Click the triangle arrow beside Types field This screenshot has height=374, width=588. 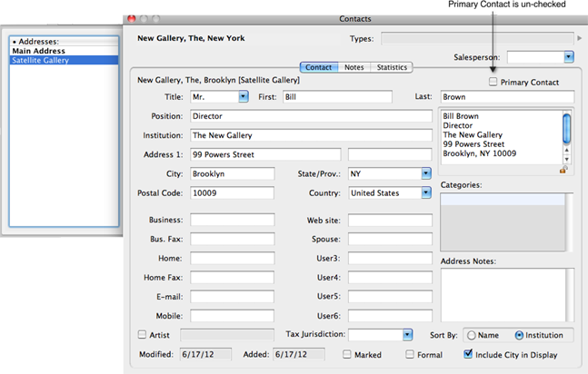580,39
